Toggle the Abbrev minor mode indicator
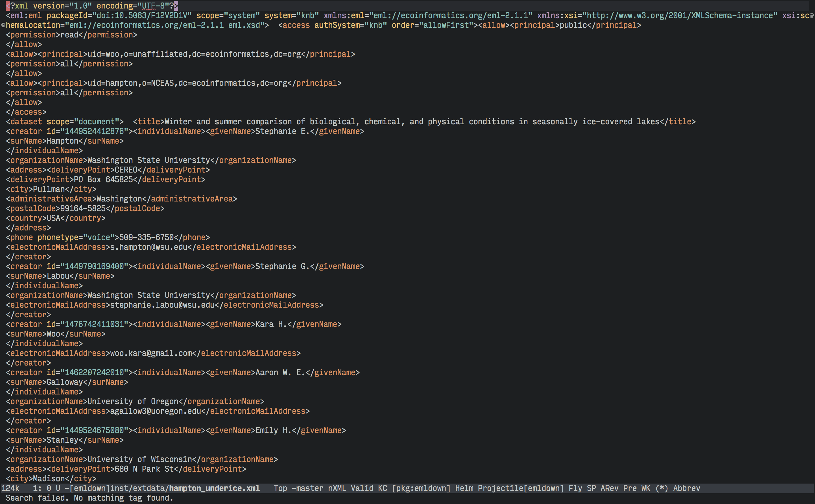This screenshot has width=815, height=504. [686, 488]
